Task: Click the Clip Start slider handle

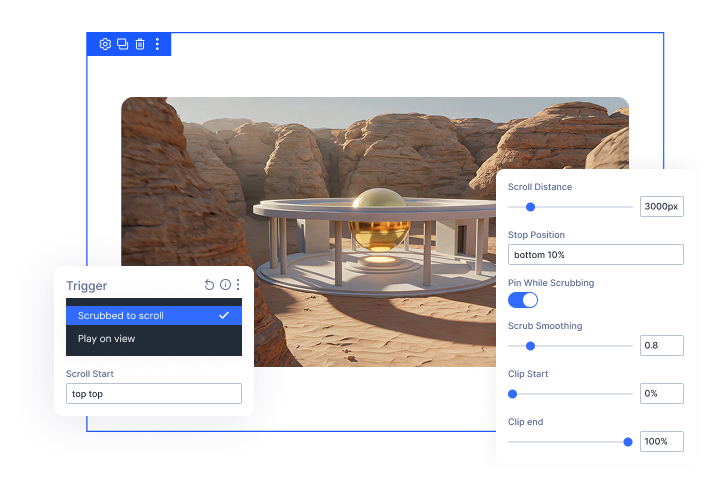Action: tap(512, 394)
